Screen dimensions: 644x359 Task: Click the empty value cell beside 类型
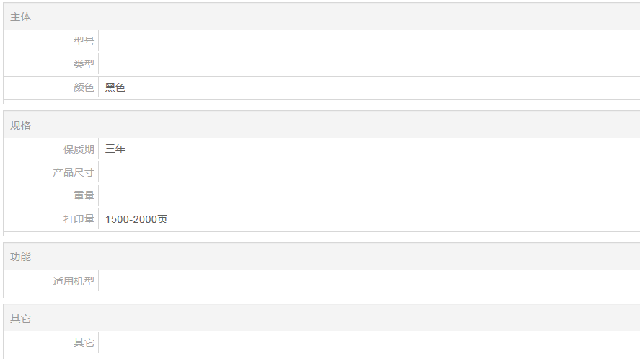pos(368,65)
